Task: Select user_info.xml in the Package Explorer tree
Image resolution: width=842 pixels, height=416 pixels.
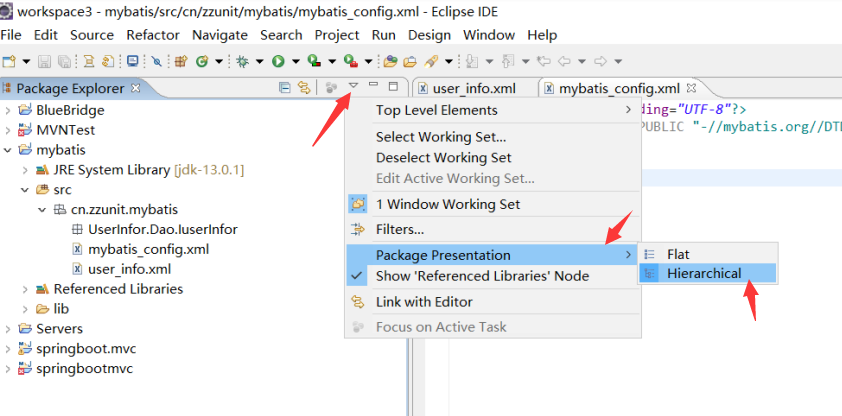Action: pyautogui.click(x=129, y=269)
